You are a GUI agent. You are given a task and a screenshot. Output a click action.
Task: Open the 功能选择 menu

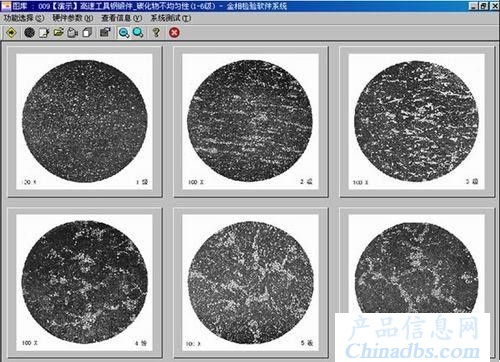24,18
